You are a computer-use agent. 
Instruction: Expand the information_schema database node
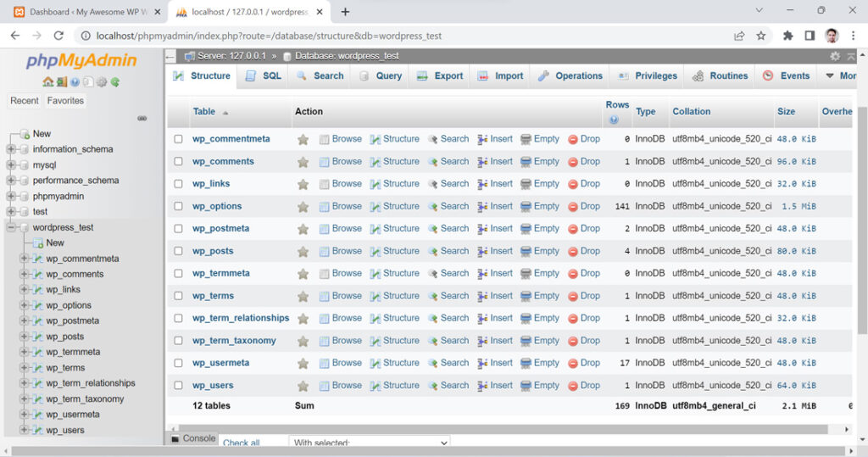click(11, 149)
